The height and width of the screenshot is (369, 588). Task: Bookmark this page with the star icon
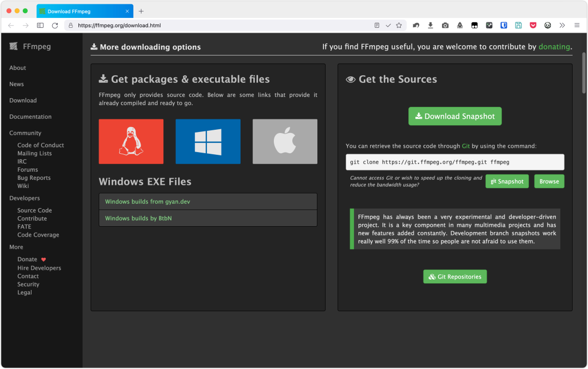click(x=399, y=26)
